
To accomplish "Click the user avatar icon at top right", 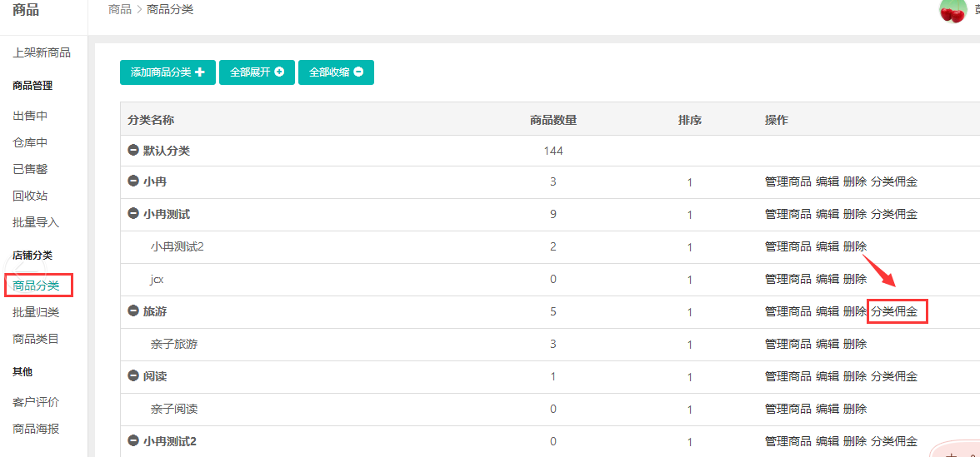I will pos(952,11).
